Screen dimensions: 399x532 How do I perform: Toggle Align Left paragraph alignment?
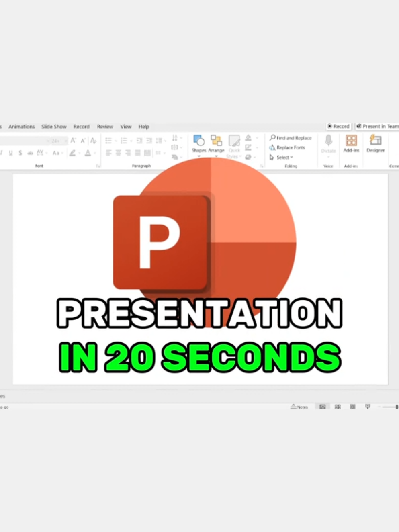[x=108, y=153]
